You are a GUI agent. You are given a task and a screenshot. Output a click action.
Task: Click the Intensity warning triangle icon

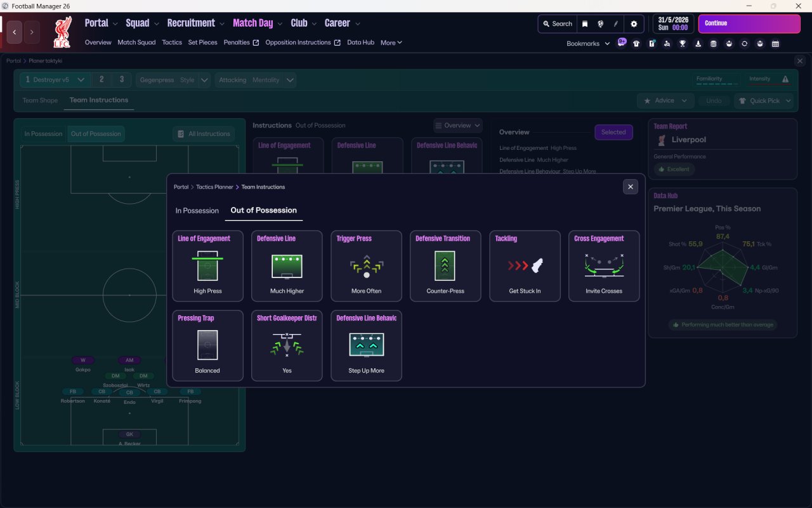(785, 79)
